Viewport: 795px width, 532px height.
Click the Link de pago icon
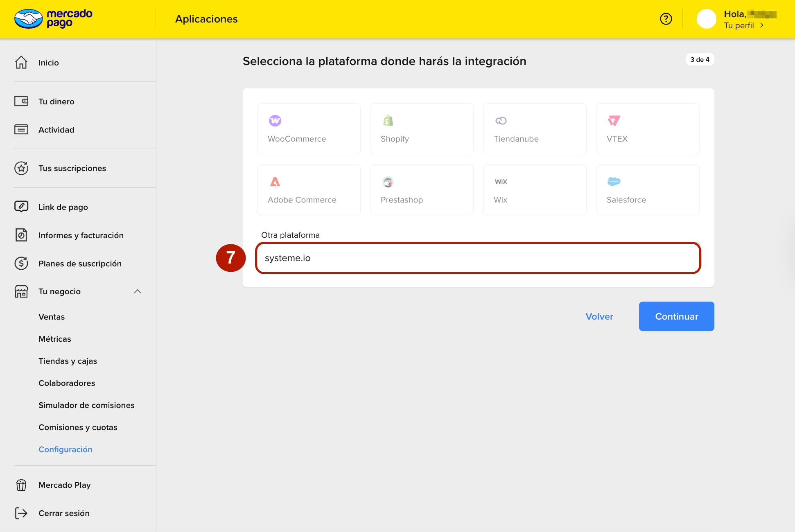point(21,207)
